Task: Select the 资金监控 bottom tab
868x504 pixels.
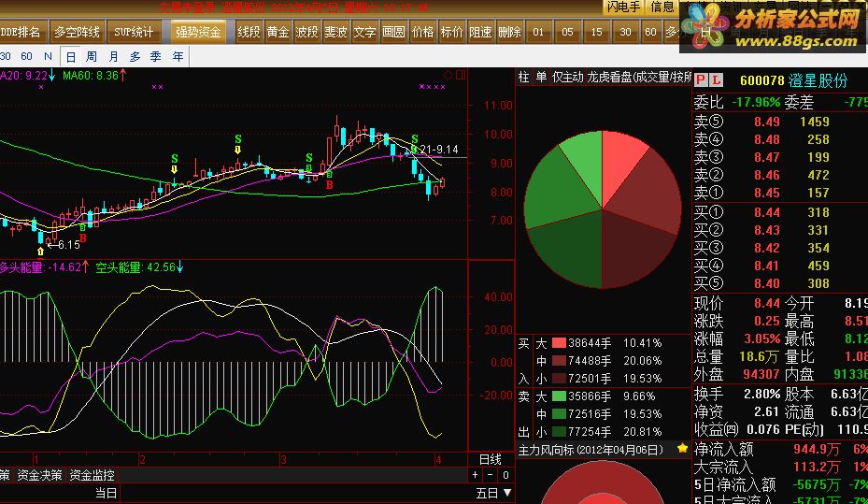Action: [92, 475]
